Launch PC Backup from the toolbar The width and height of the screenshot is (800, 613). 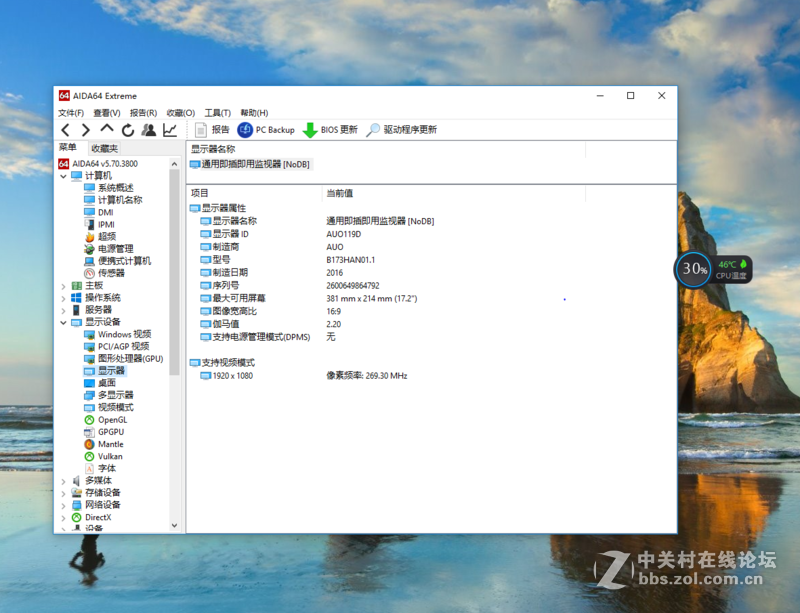[x=270, y=129]
